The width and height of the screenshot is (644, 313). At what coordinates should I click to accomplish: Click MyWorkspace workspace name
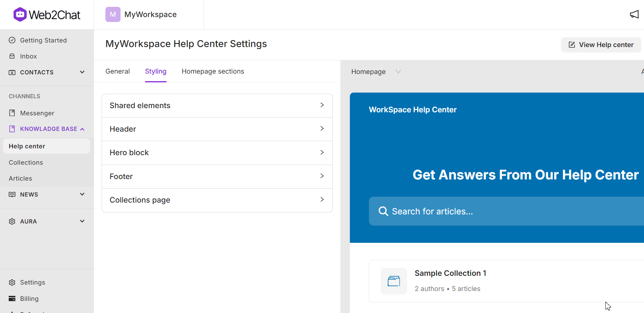click(150, 14)
